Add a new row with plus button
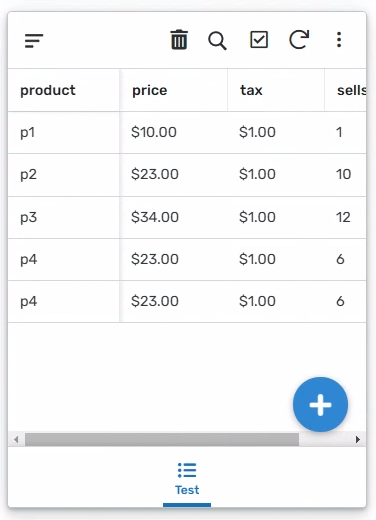Screen dimensions: 376x520 click(x=320, y=405)
